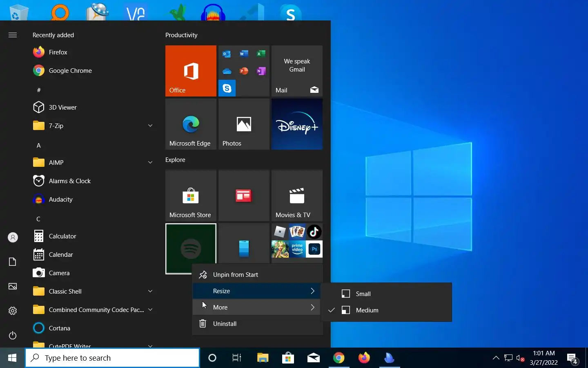This screenshot has width=588, height=368.
Task: Click the taskbar search box
Action: (x=112, y=358)
